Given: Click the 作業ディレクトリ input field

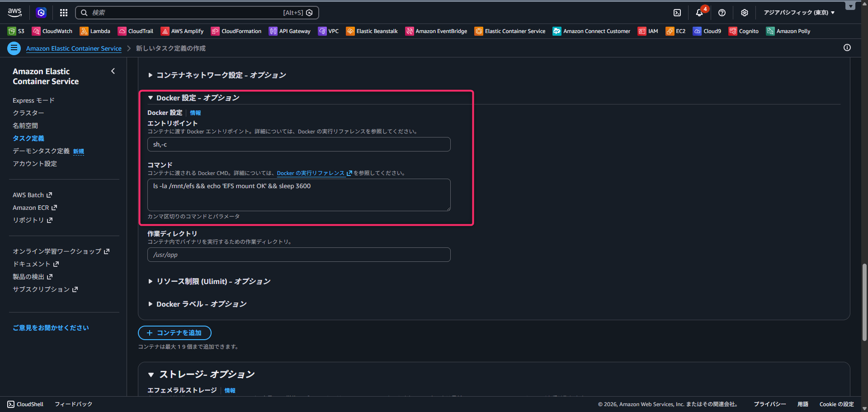Looking at the screenshot, I should [299, 255].
